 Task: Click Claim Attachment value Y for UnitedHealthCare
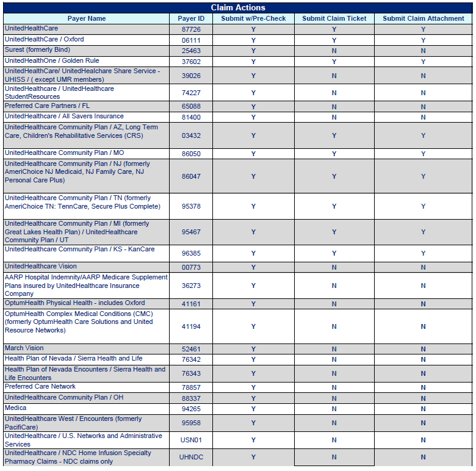423,29
